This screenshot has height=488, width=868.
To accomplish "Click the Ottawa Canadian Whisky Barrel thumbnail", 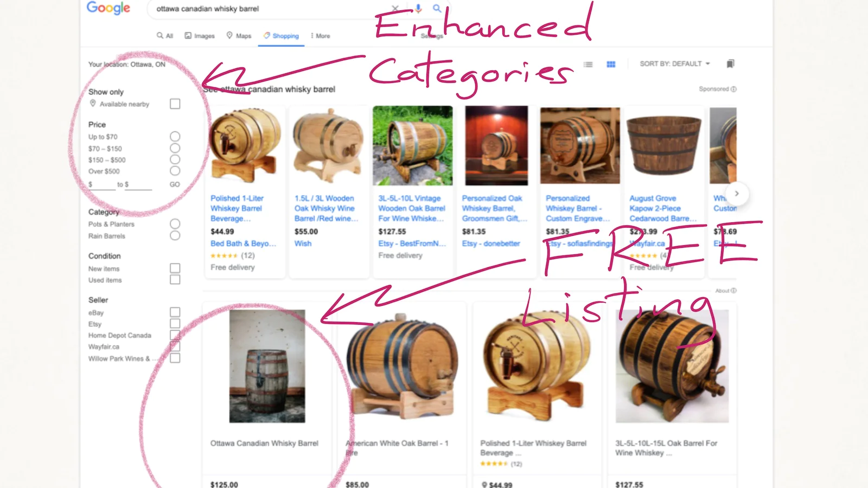I will pyautogui.click(x=267, y=366).
